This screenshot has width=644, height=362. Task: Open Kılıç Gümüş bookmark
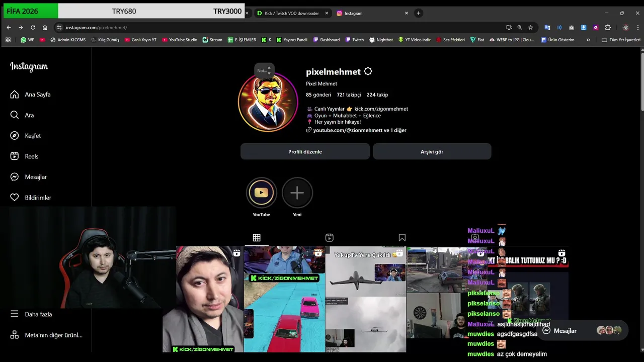(105, 40)
